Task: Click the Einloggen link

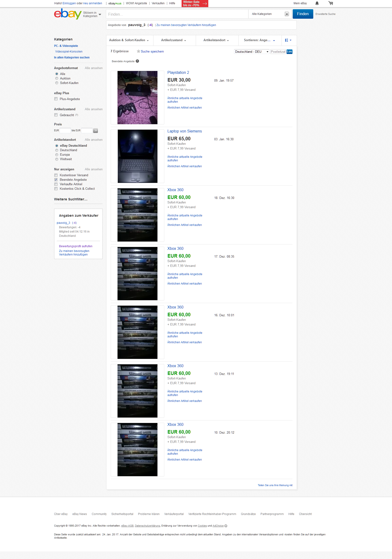Action: pos(69,3)
